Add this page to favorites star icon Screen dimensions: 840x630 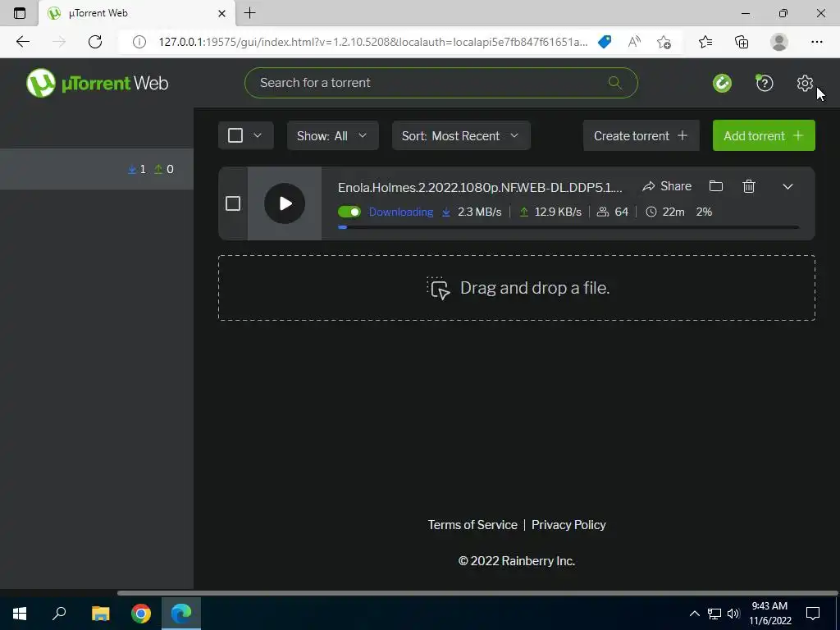664,42
